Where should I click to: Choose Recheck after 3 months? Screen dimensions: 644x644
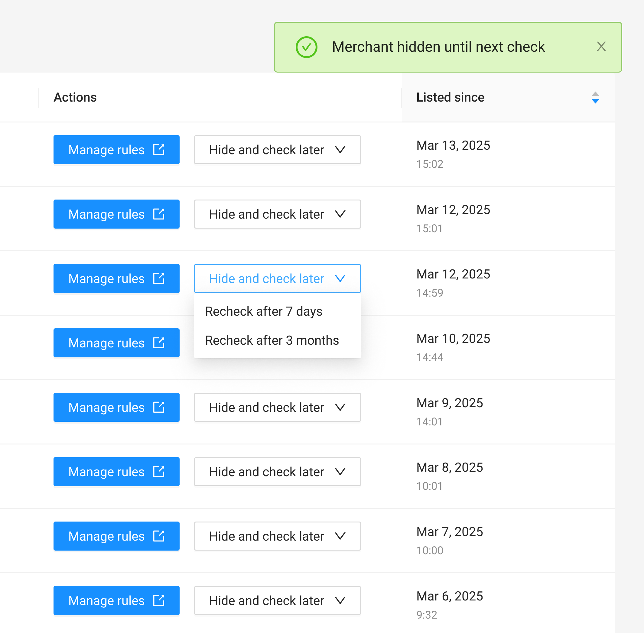point(277,340)
